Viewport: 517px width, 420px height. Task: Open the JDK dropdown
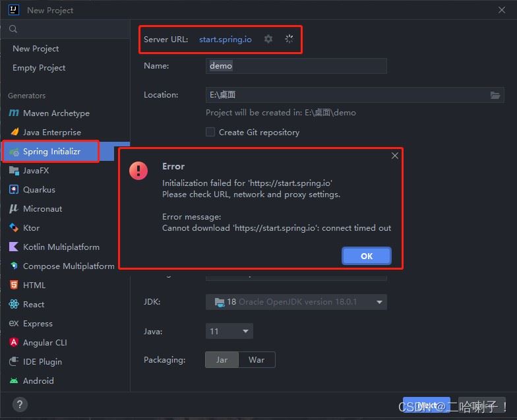[296, 302]
